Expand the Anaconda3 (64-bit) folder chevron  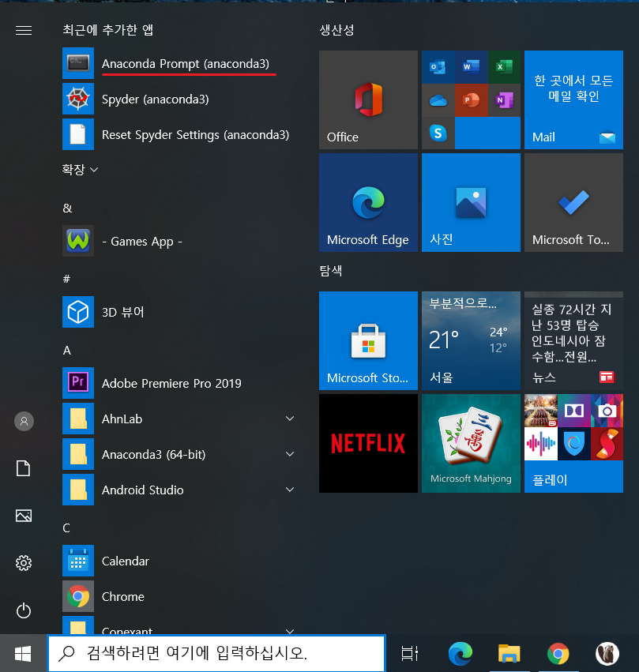tap(290, 454)
